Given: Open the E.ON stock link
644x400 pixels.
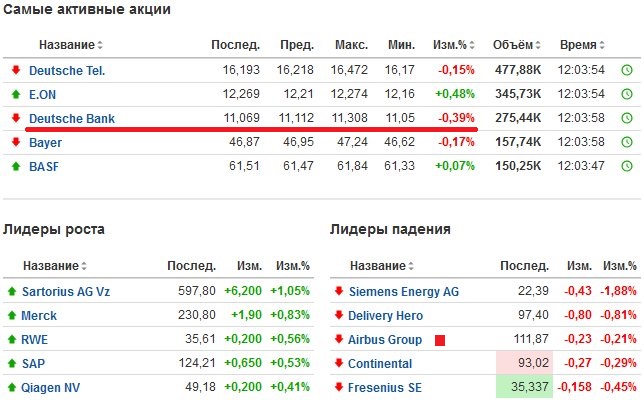Looking at the screenshot, I should (x=42, y=94).
